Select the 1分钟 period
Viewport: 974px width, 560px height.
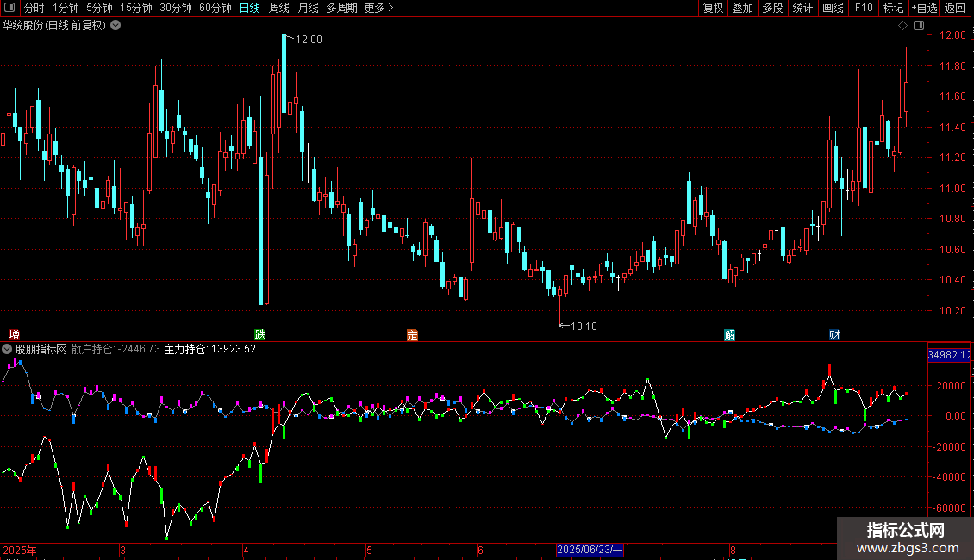coord(66,8)
